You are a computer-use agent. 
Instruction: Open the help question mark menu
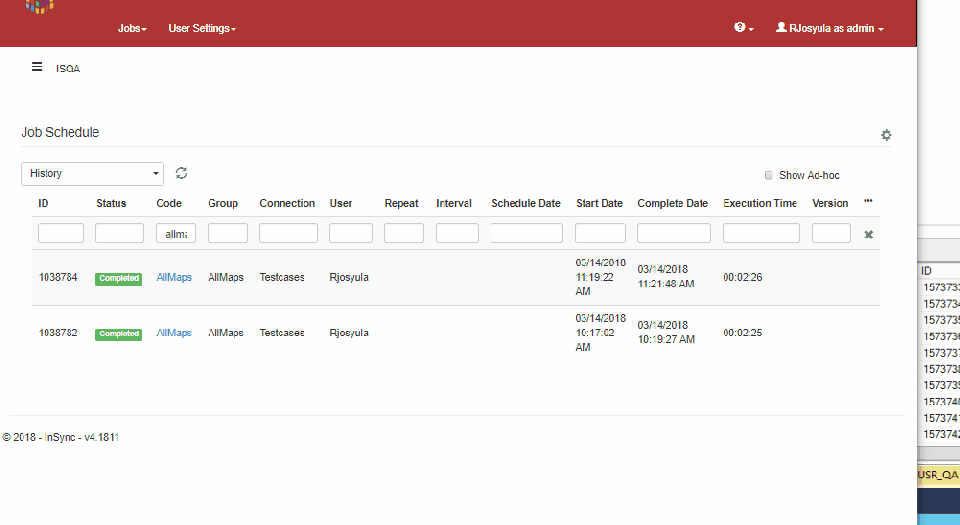743,28
